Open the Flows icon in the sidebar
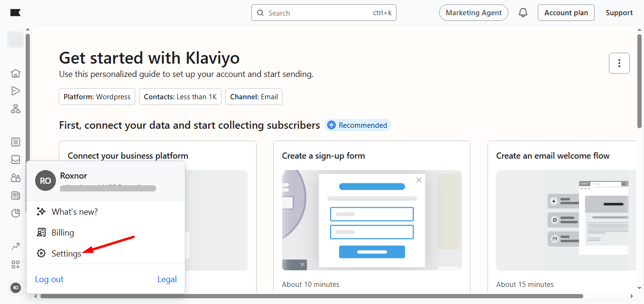644x304 pixels. tap(16, 109)
